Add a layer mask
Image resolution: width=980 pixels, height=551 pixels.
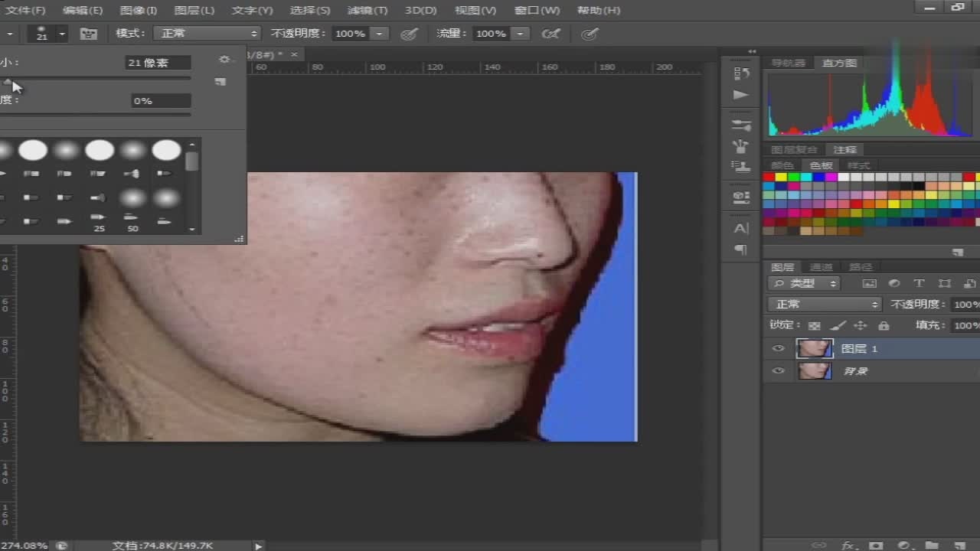[x=876, y=545]
